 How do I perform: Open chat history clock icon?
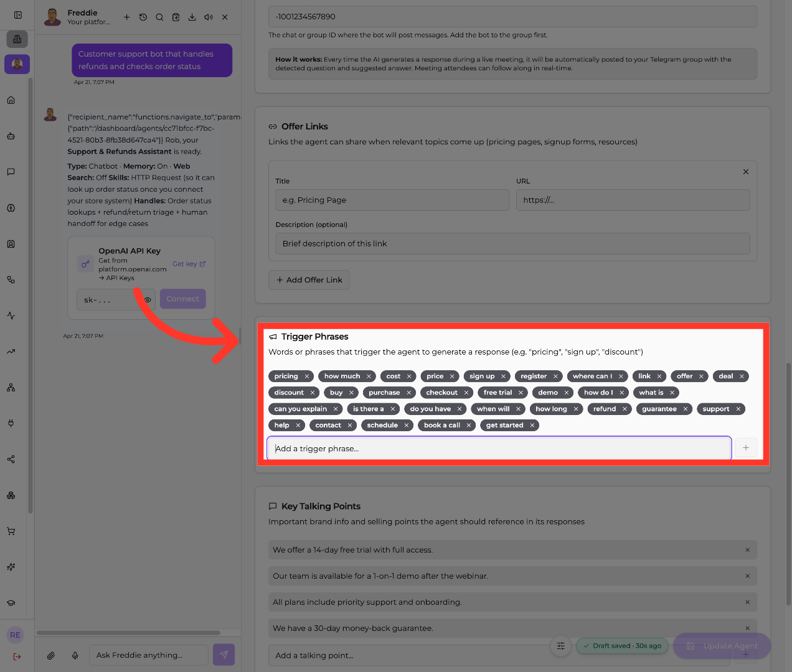pyautogui.click(x=143, y=17)
